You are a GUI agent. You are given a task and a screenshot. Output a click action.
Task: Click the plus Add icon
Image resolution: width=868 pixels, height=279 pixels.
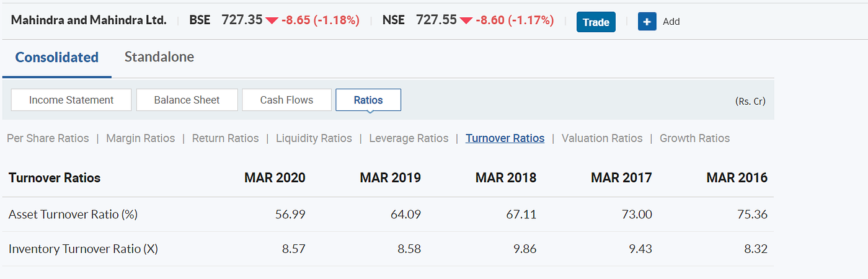pos(647,22)
